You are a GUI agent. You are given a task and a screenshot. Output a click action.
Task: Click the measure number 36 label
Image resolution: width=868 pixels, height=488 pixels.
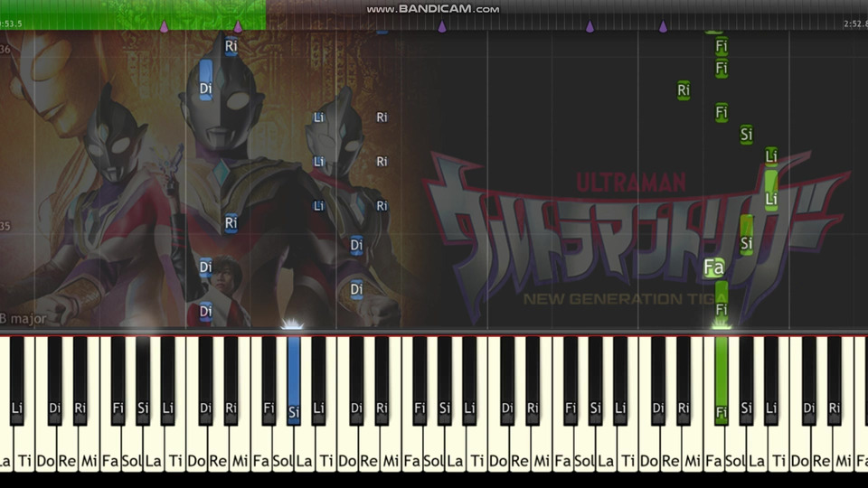(5, 49)
